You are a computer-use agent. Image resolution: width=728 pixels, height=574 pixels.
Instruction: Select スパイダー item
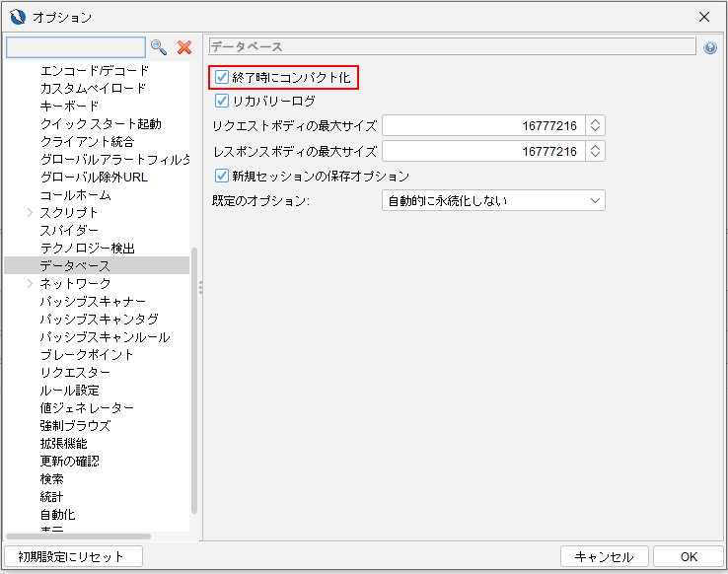(69, 230)
